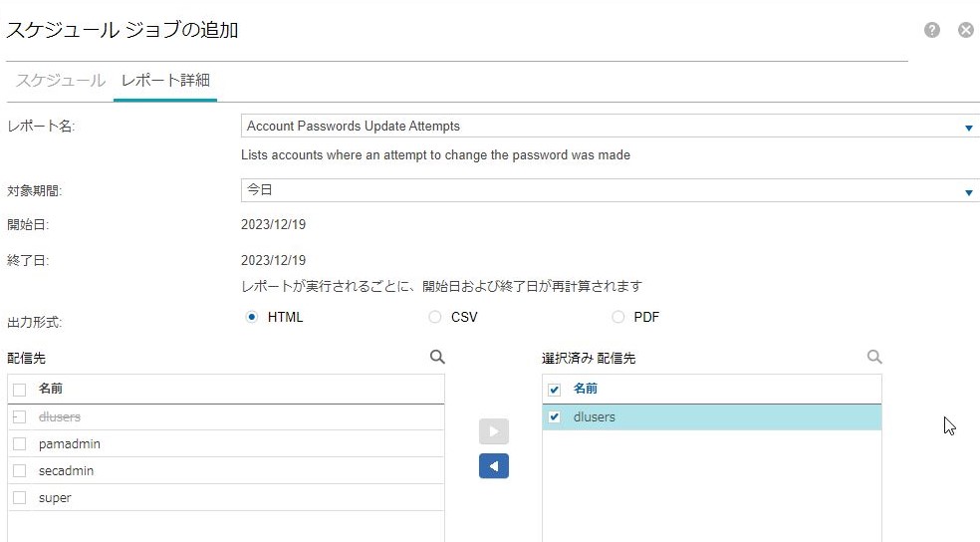
Task: Toggle select-all checkbox in 配信先 header
Action: pos(20,389)
